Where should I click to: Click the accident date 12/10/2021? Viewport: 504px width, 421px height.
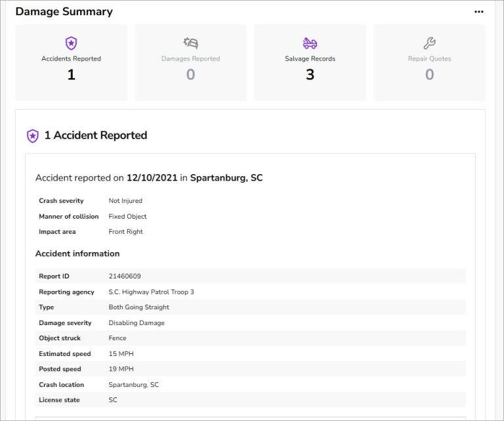(x=152, y=178)
